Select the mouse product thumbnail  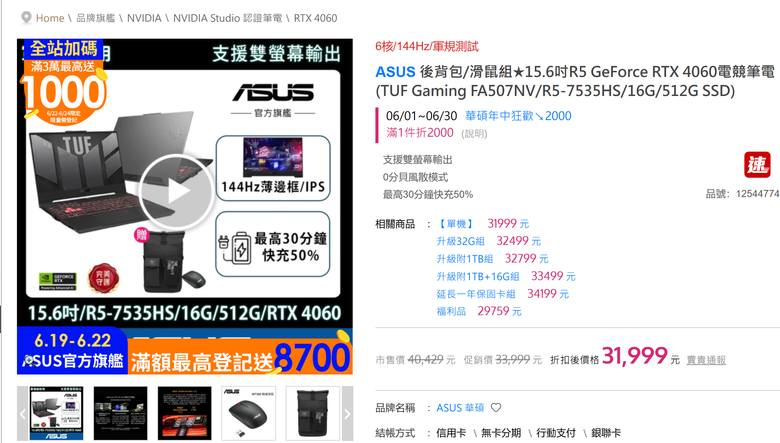click(x=248, y=413)
